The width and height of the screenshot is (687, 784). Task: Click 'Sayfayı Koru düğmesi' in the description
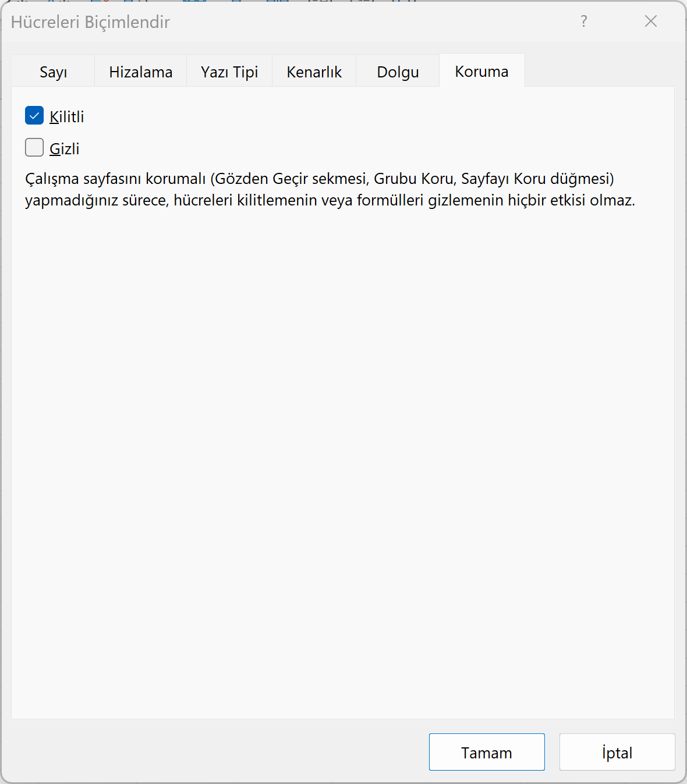pos(536,179)
